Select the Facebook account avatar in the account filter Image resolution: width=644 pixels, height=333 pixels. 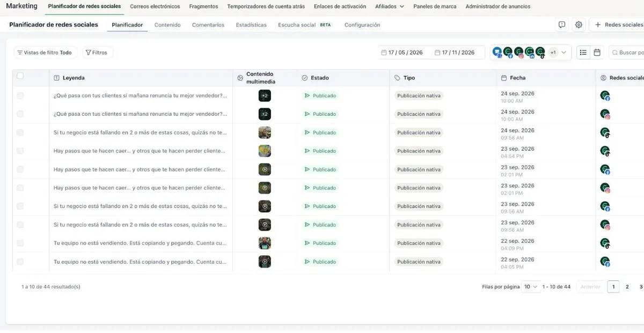pos(508,52)
